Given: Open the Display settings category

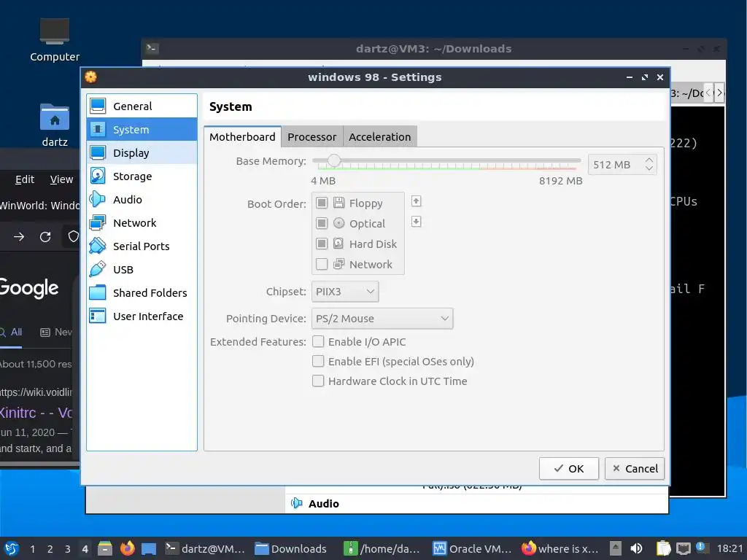Looking at the screenshot, I should [142, 153].
